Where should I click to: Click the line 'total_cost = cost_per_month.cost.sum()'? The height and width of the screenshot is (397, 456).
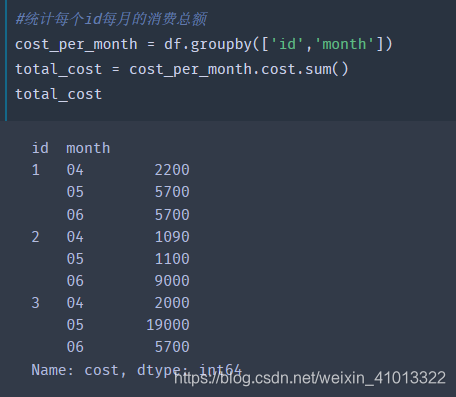[x=182, y=69]
